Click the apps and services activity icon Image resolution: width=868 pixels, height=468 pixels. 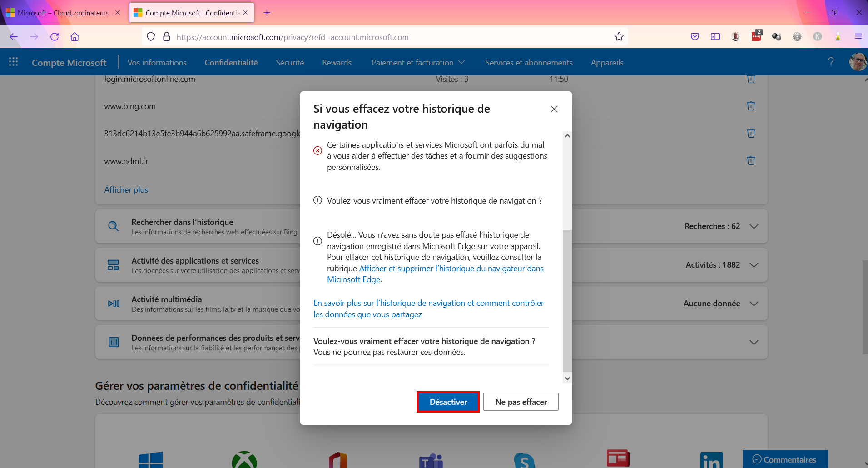[114, 265]
